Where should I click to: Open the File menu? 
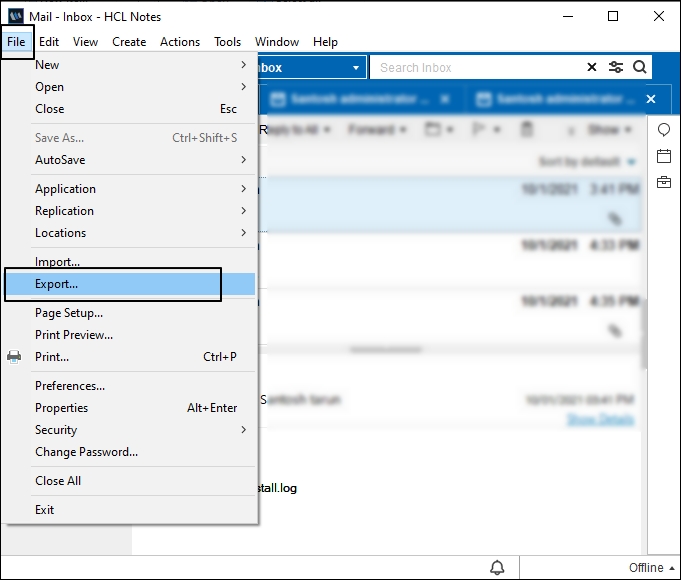click(16, 42)
